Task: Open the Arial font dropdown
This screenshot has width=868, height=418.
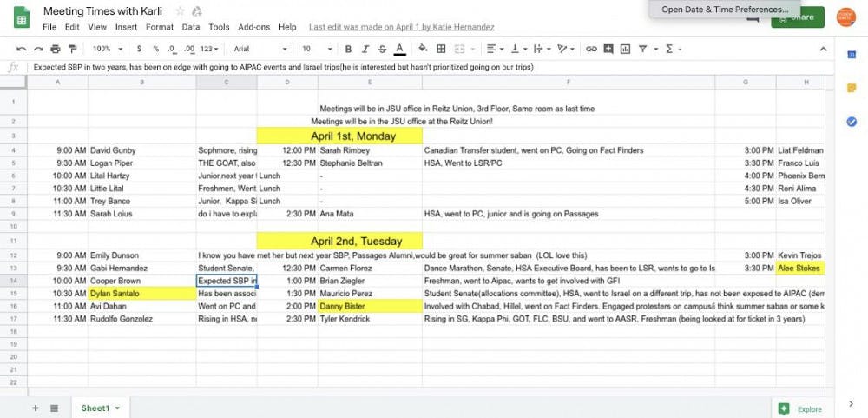Action: coord(260,50)
